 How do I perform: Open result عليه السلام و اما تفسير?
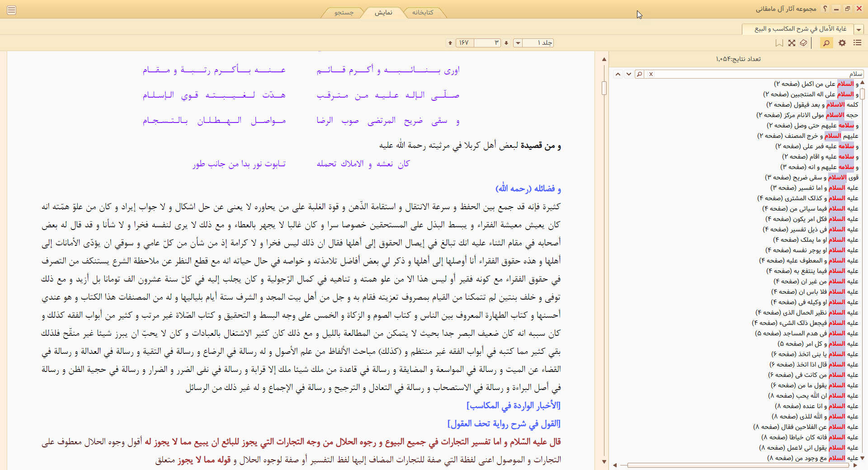click(x=814, y=188)
